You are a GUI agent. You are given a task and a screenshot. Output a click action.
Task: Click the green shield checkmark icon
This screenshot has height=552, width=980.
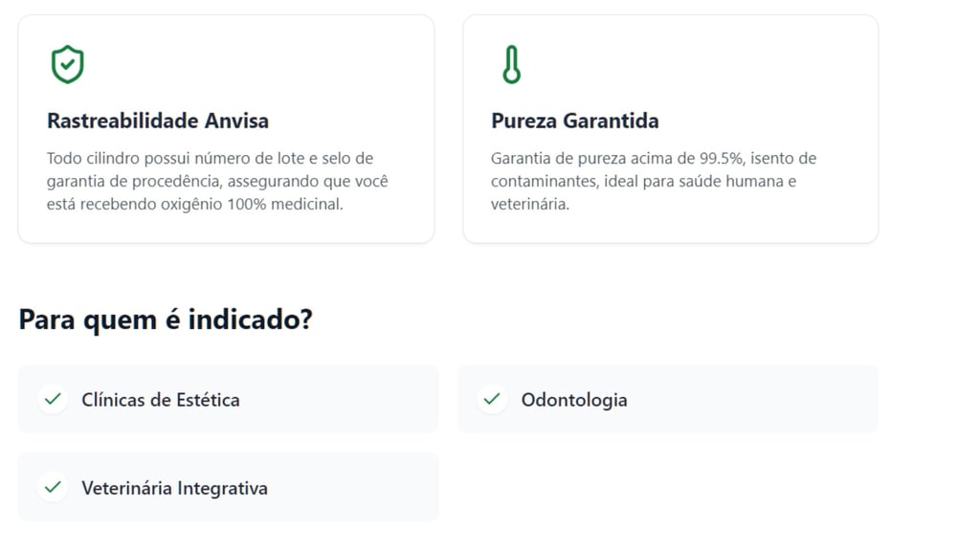point(67,65)
